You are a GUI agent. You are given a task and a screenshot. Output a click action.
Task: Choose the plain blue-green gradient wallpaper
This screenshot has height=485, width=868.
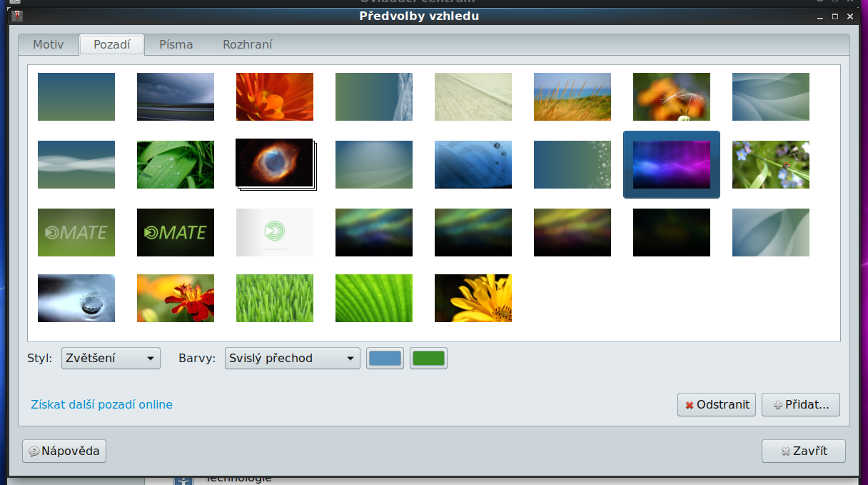click(76, 96)
